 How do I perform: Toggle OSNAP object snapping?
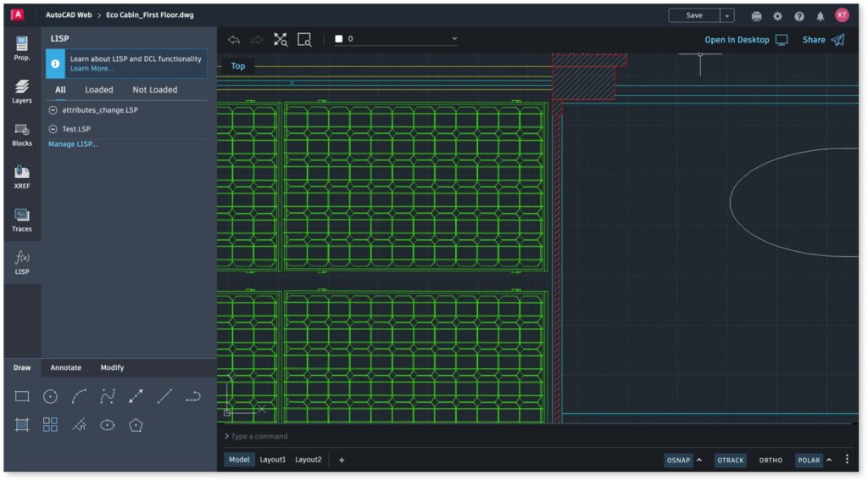coord(678,460)
